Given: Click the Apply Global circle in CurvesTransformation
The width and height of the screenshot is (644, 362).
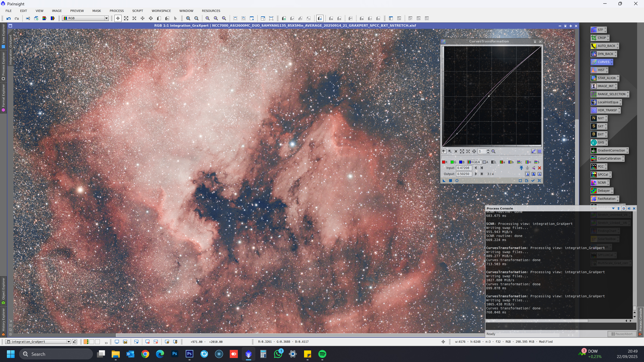Looking at the screenshot, I should click(457, 181).
